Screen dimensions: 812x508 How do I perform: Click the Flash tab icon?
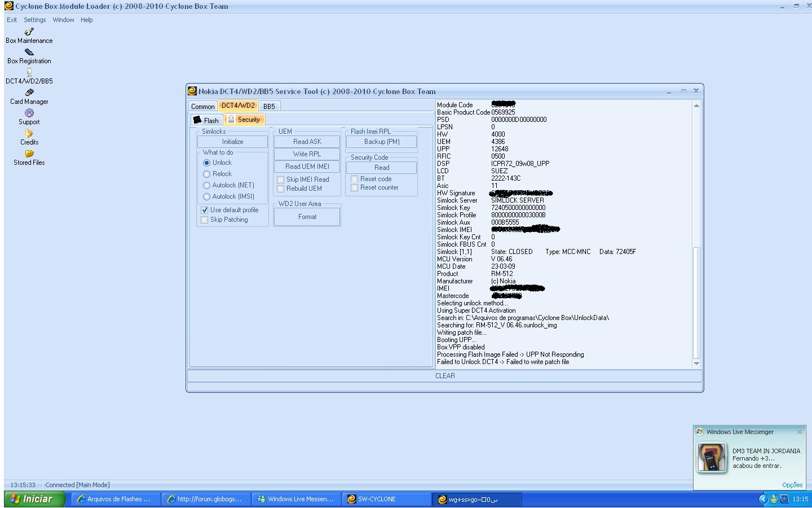pyautogui.click(x=197, y=120)
